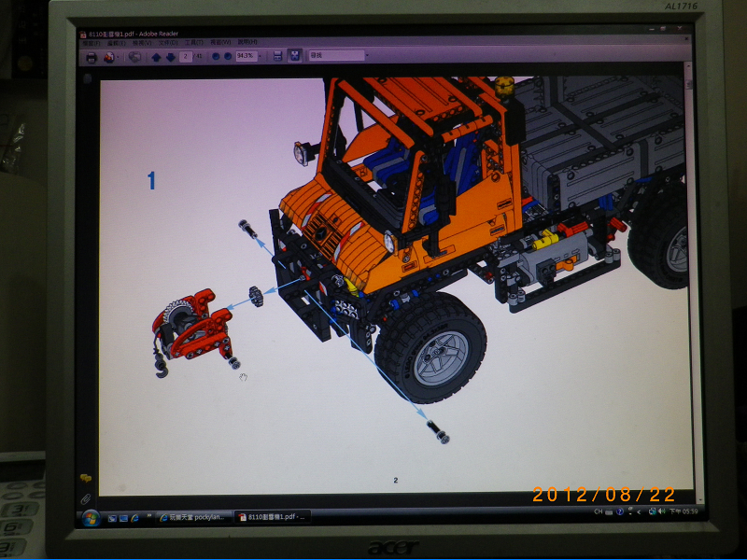Expand hidden tray icons arrow

(639, 511)
